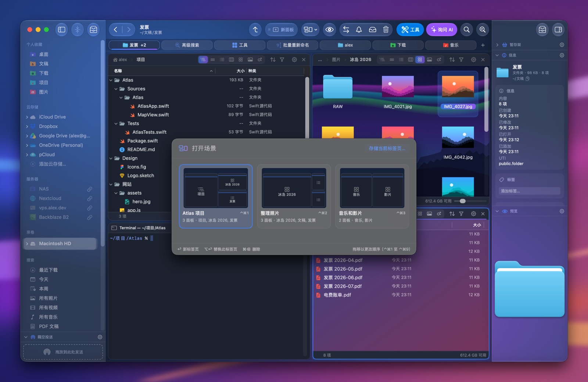Switch to the 批量重新命名 tab
The width and height of the screenshot is (588, 382).
click(x=293, y=45)
